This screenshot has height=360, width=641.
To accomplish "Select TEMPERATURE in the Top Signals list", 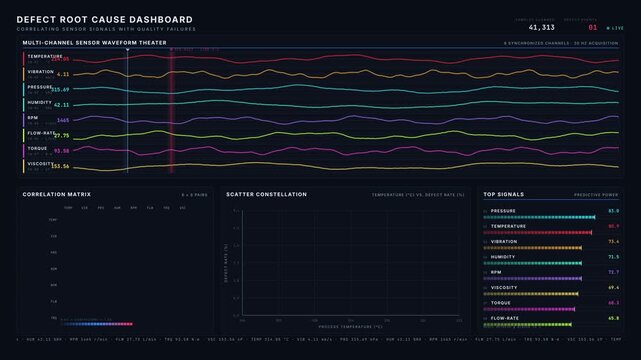I will (x=508, y=226).
